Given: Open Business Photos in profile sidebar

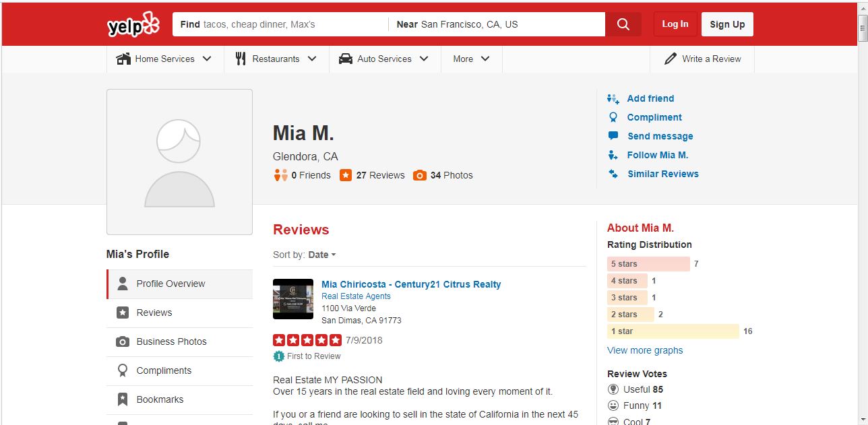Looking at the screenshot, I should (180, 341).
